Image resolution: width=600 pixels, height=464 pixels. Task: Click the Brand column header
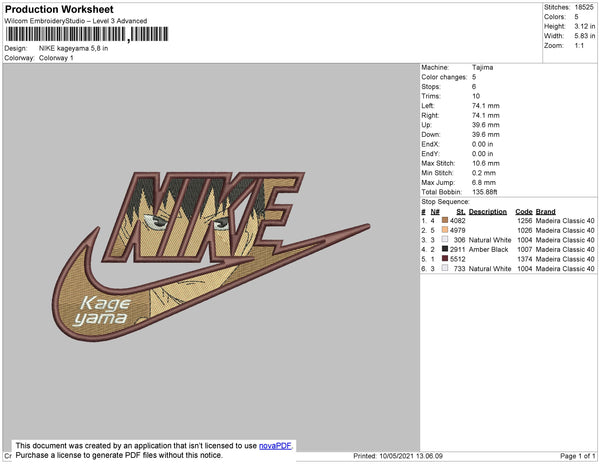(x=545, y=212)
